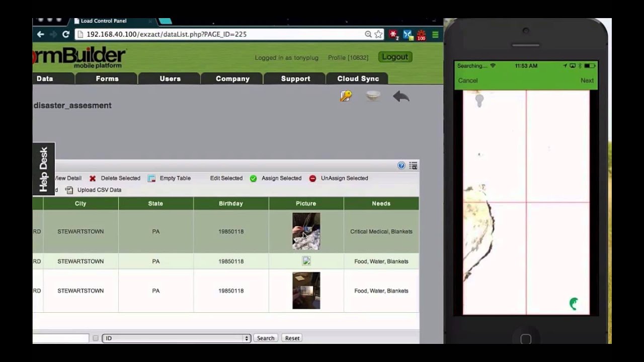The width and height of the screenshot is (644, 362).
Task: Click UnAssign Selected label
Action: point(344,178)
